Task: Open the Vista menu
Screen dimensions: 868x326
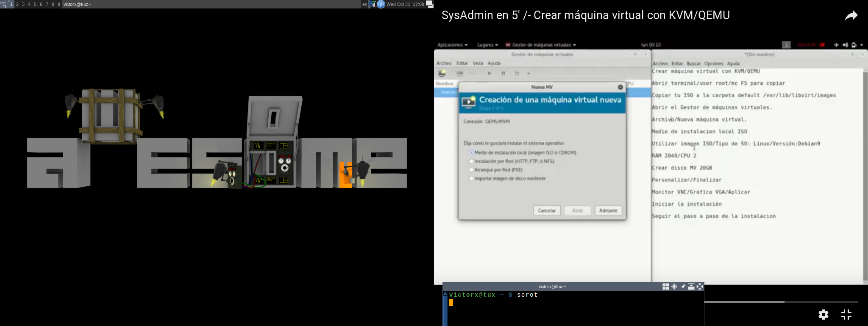Action: tap(478, 63)
